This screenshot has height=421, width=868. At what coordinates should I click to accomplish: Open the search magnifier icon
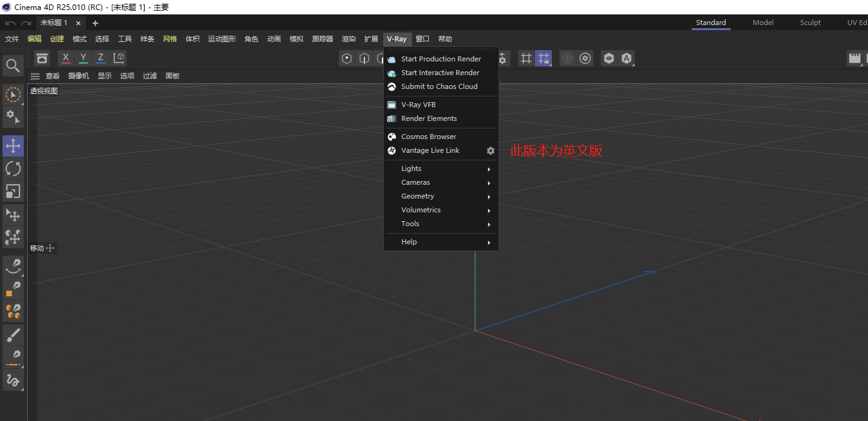click(x=13, y=65)
